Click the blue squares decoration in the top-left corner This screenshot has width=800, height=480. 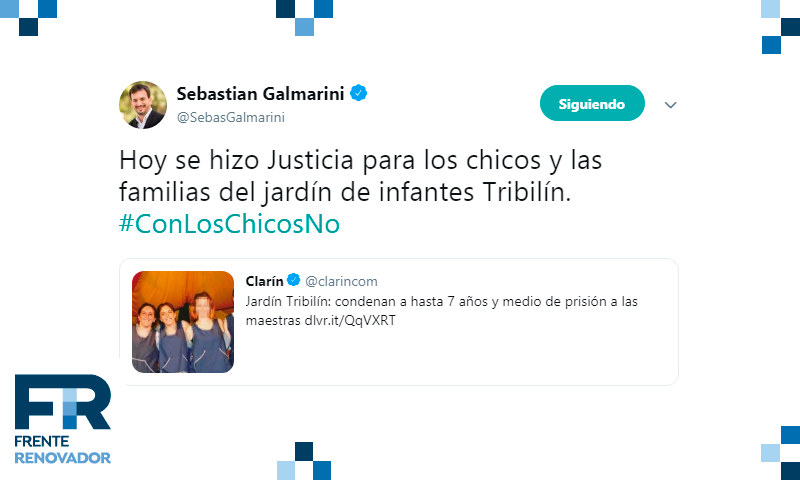point(28,17)
